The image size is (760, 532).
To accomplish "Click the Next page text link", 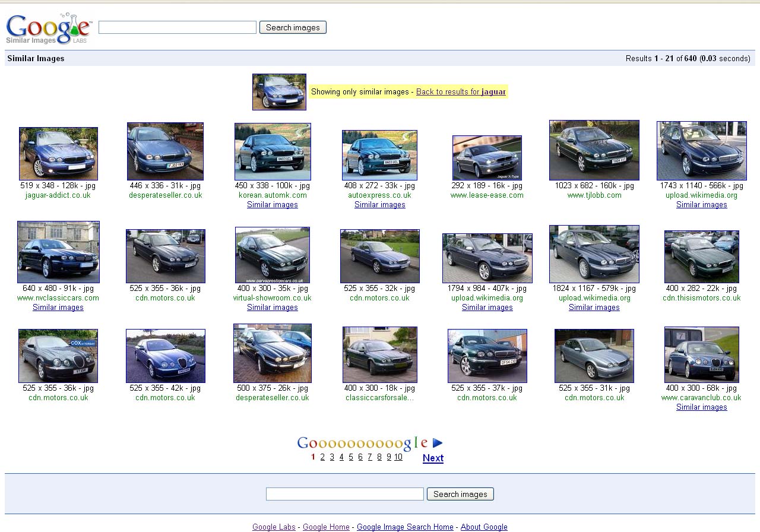I will tap(433, 458).
